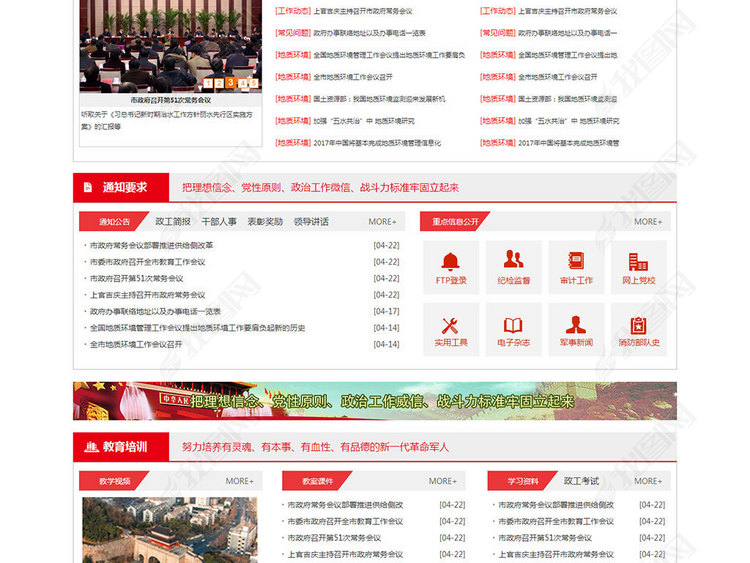
Task: Open 全国地质环境管理工作会议 notice dated 04-14
Action: tap(198, 328)
